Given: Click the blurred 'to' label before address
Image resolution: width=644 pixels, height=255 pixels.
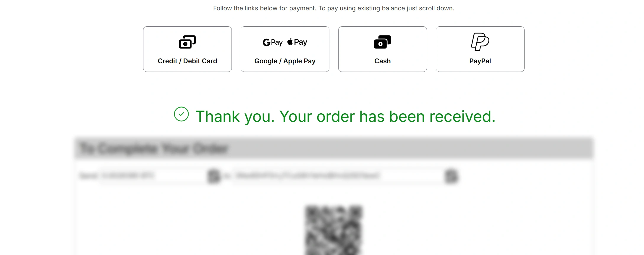Looking at the screenshot, I should click(227, 176).
